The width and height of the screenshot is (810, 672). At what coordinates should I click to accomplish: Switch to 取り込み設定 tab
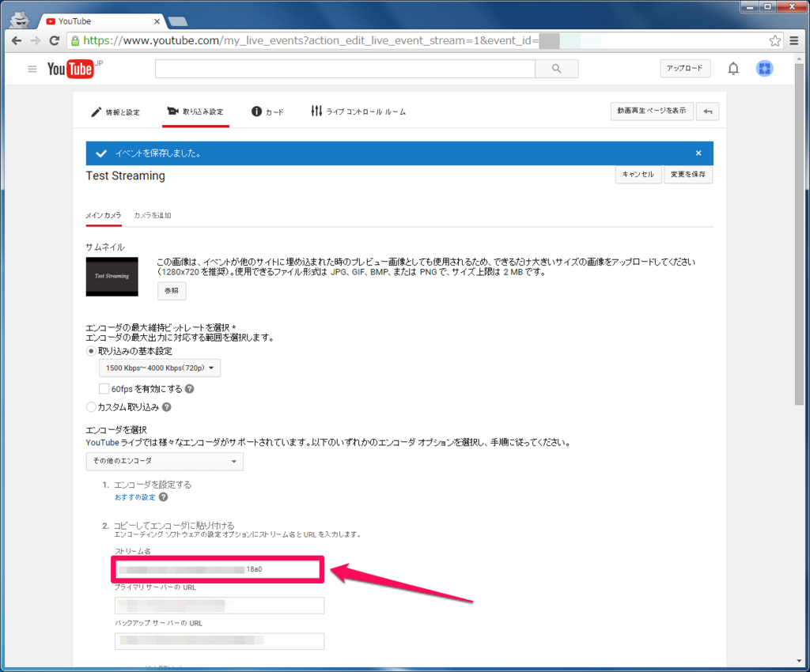coord(195,111)
